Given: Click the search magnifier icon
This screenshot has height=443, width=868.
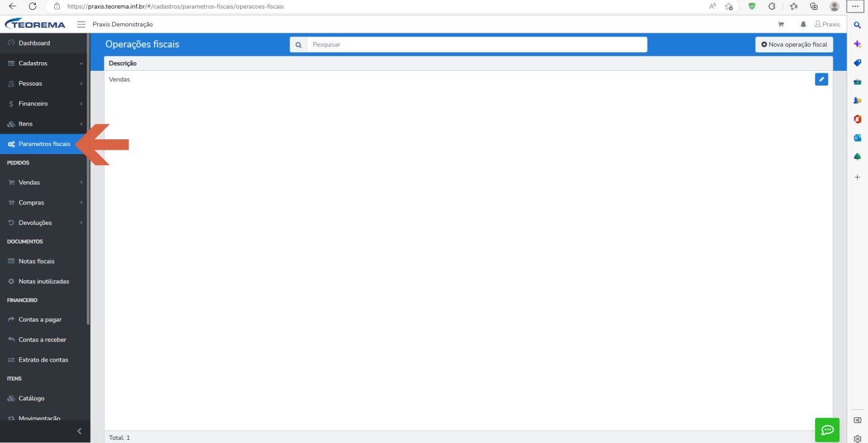Looking at the screenshot, I should coord(299,44).
